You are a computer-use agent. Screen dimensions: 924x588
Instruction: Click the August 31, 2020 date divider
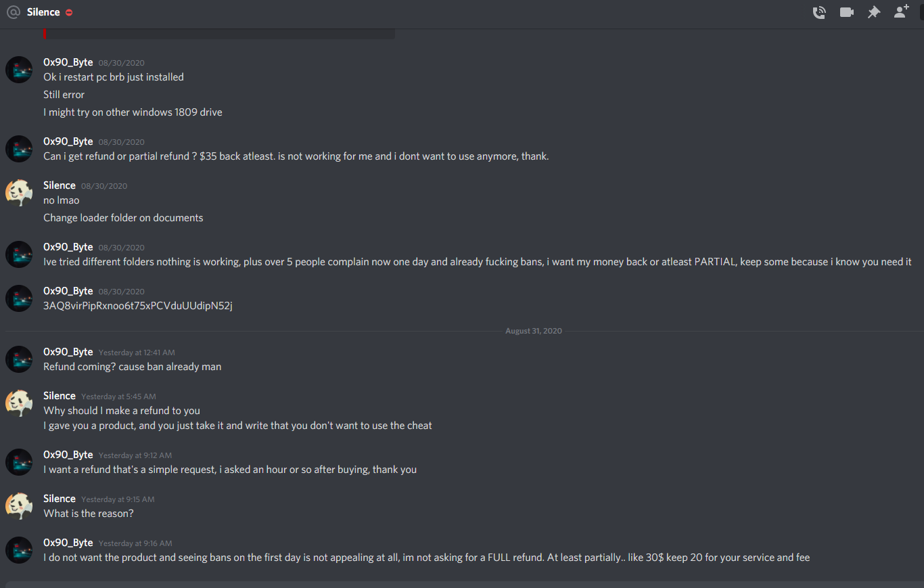coord(534,331)
